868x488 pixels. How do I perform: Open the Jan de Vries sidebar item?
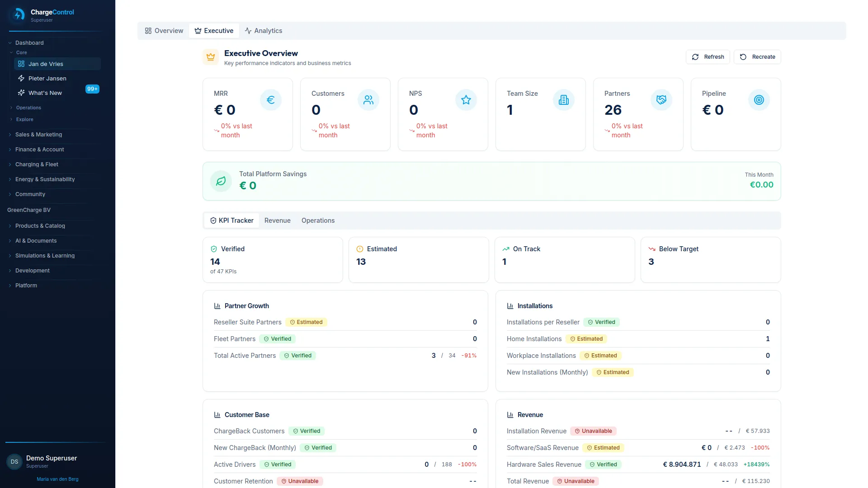[57, 64]
